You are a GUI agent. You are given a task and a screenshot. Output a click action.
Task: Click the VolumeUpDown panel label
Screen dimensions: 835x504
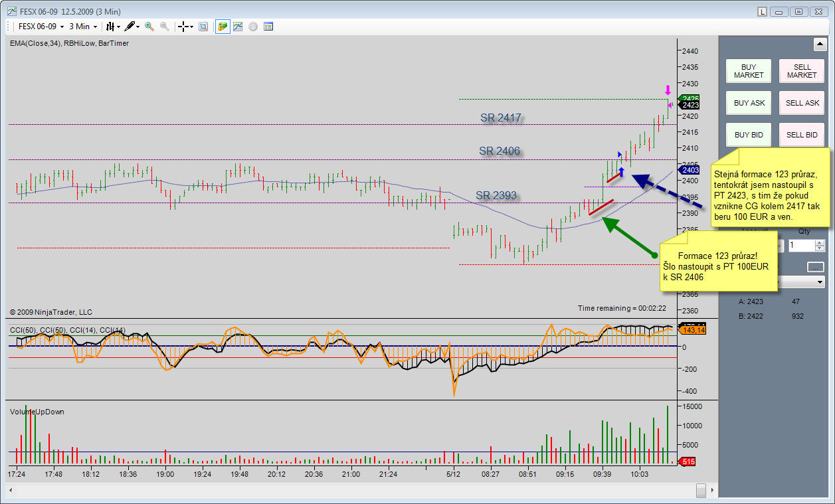click(37, 412)
